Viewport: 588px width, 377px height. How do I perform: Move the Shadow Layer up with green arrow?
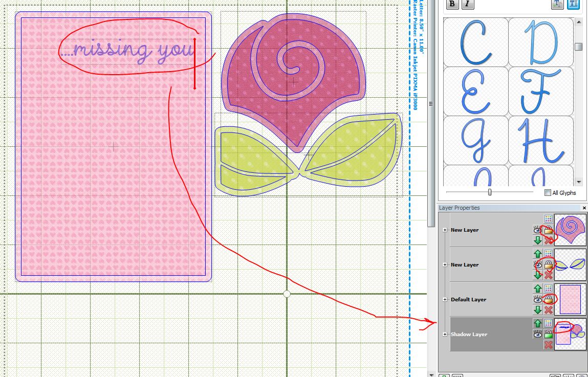coord(537,322)
